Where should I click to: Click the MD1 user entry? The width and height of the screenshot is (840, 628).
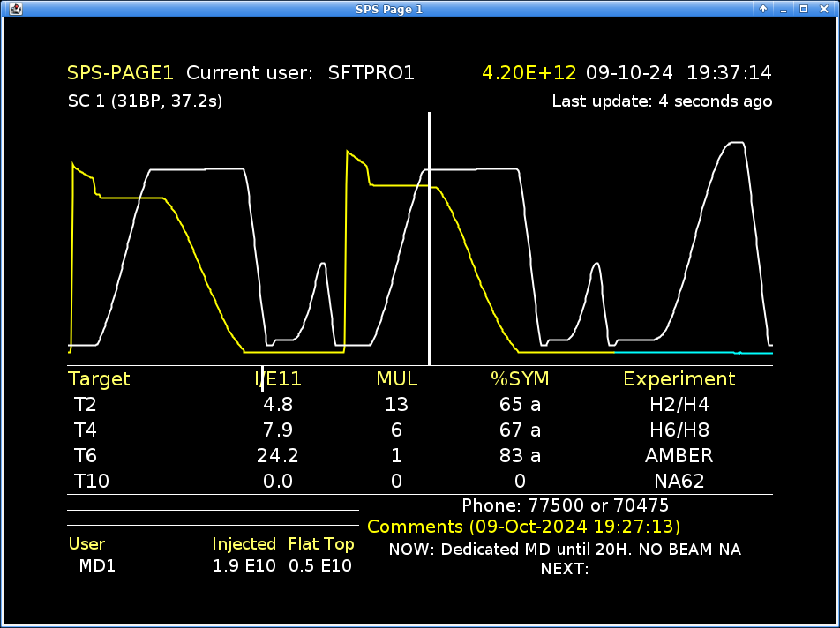click(97, 566)
